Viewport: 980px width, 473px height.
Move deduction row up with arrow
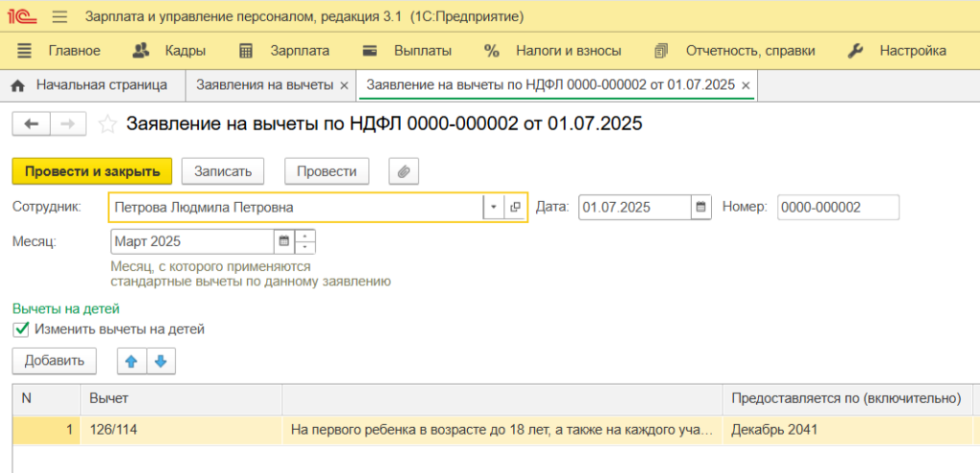pos(131,361)
